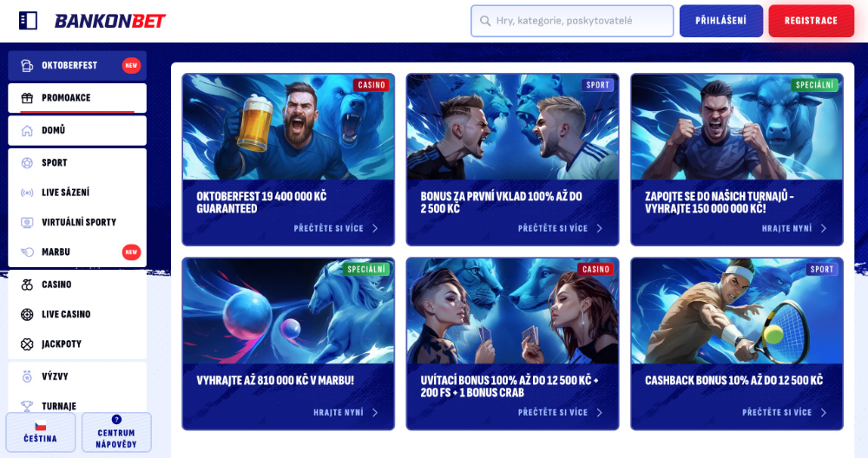Toggle the sidebar panel icon
The image size is (868, 458).
tap(28, 21)
